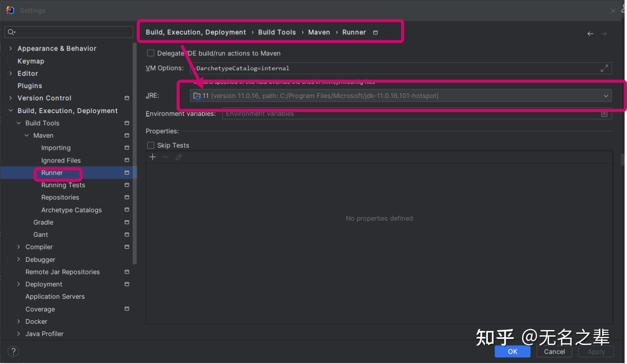Click Build, Execution, Deployment breadcrumb
The image size is (627, 364).
click(x=196, y=33)
